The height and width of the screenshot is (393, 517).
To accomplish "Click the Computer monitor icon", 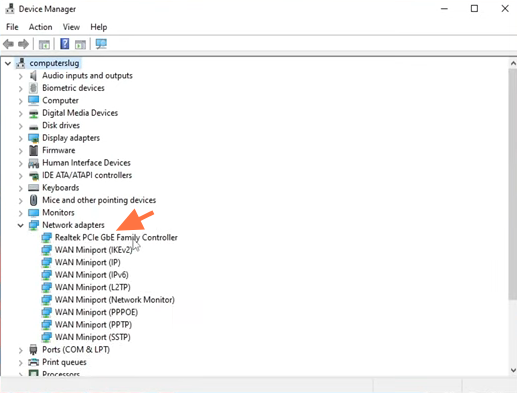I will (x=34, y=100).
